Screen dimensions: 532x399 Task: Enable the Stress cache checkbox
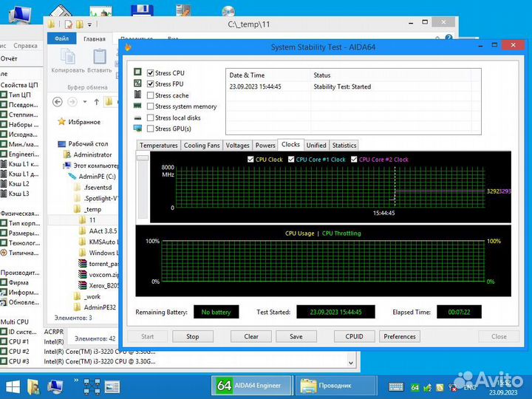point(150,95)
